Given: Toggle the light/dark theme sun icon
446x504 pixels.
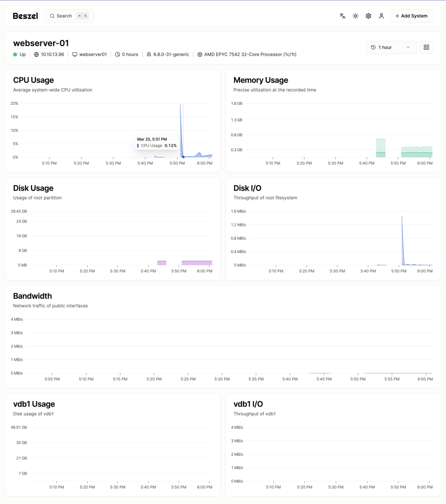Looking at the screenshot, I should [356, 16].
